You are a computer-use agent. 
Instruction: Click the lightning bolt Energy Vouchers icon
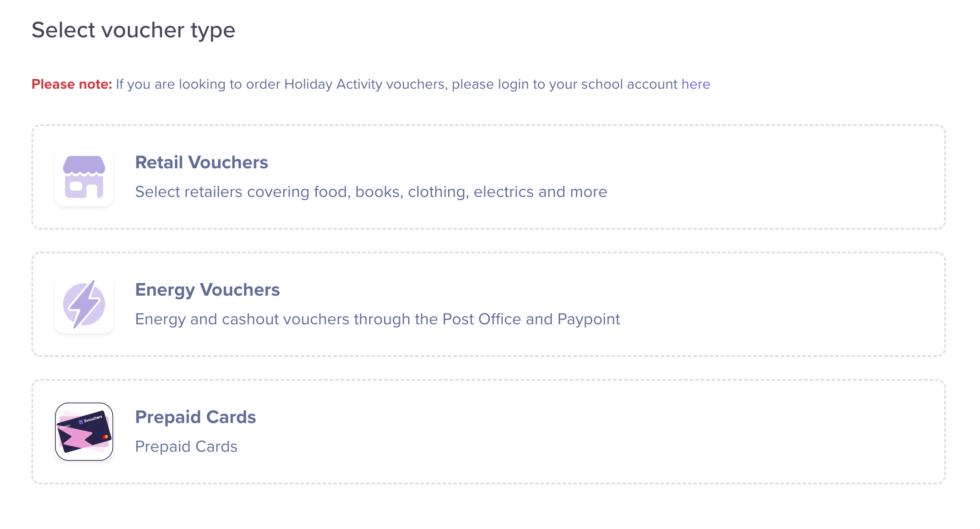pos(84,304)
